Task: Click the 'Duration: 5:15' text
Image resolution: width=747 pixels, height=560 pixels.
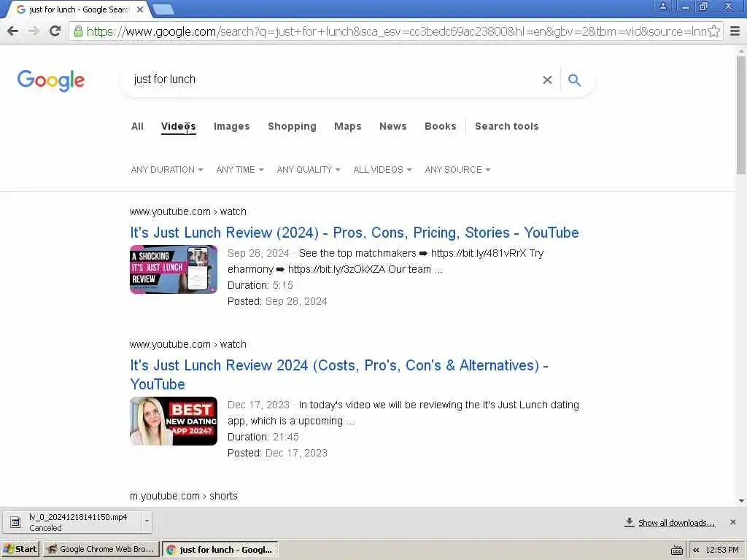Action: click(260, 285)
